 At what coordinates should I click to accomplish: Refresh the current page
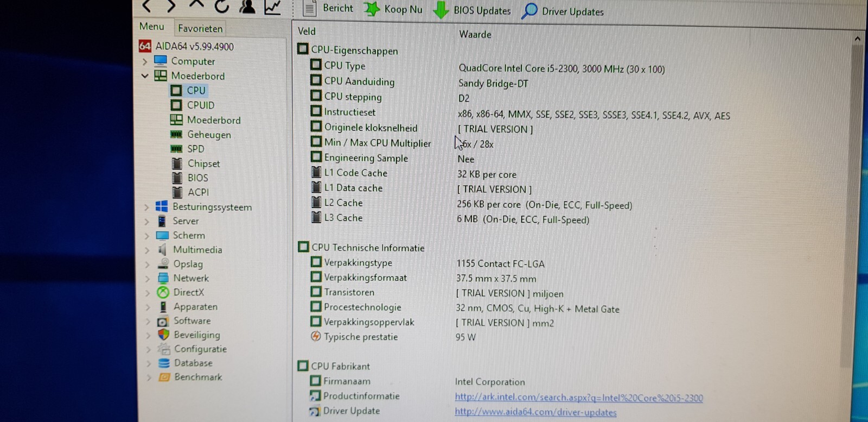pyautogui.click(x=221, y=6)
